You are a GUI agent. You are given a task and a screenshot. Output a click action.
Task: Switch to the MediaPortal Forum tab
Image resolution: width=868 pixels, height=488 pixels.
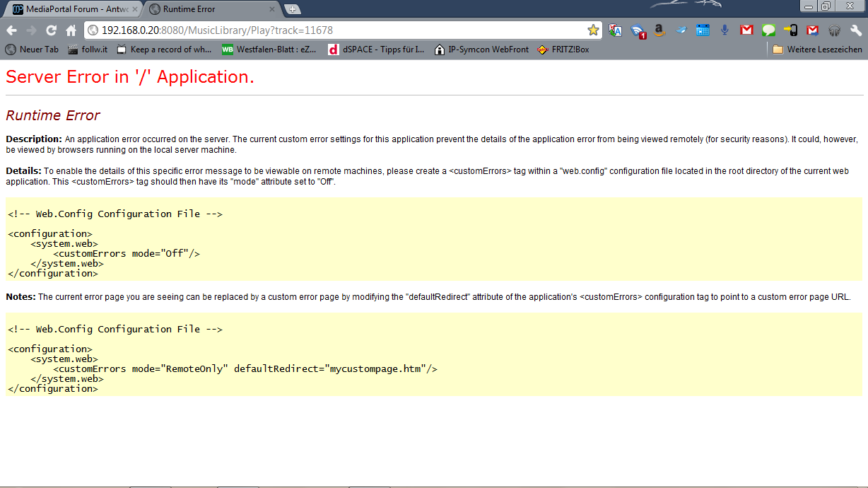coord(71,9)
